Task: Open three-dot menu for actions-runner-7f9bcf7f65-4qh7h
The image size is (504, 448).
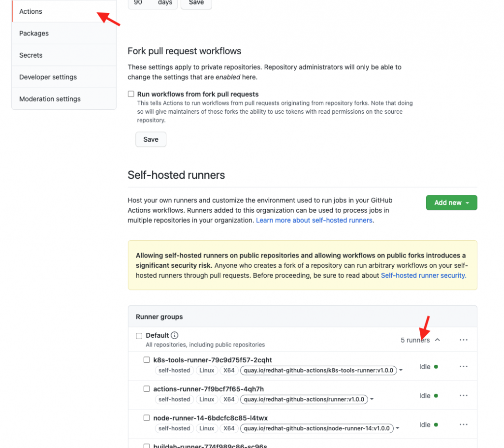Action: point(463,396)
